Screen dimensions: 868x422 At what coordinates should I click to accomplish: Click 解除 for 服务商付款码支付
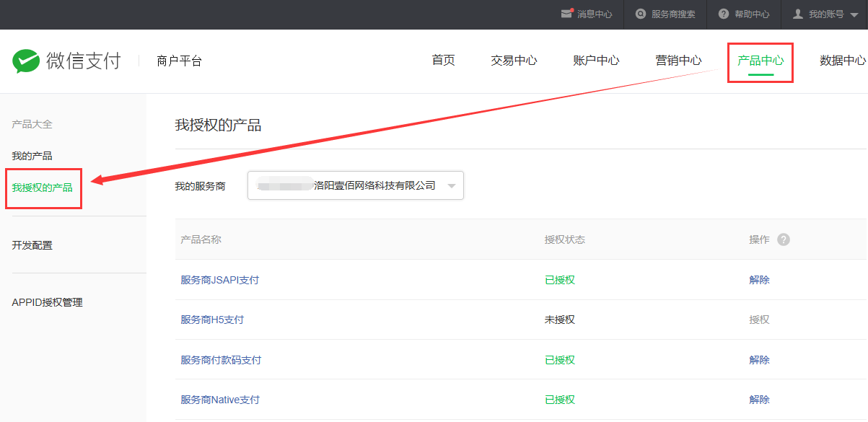click(x=759, y=360)
